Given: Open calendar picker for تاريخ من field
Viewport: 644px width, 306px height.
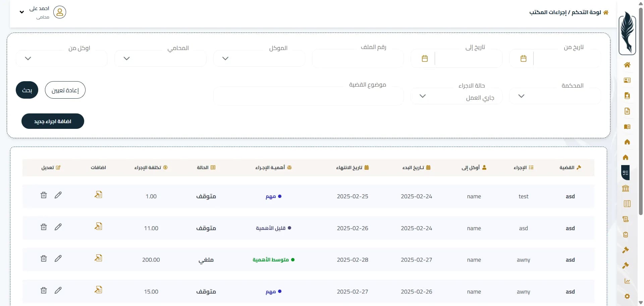Looking at the screenshot, I should point(523,59).
